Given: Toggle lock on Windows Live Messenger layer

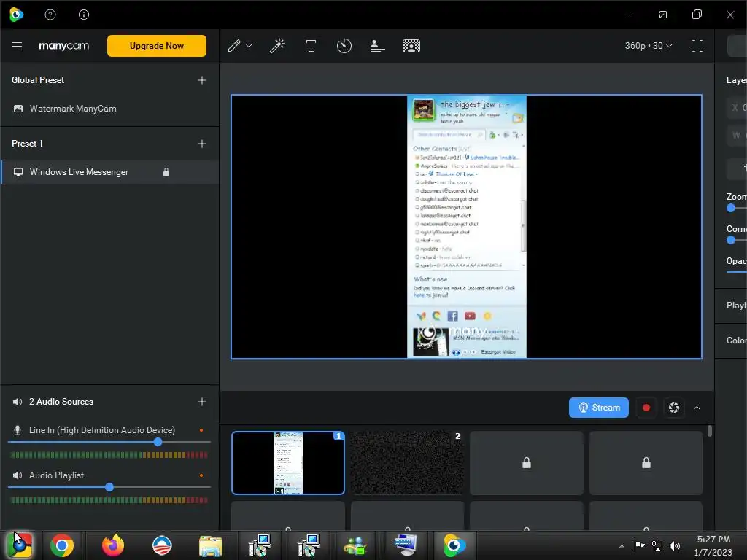Looking at the screenshot, I should pyautogui.click(x=166, y=172).
